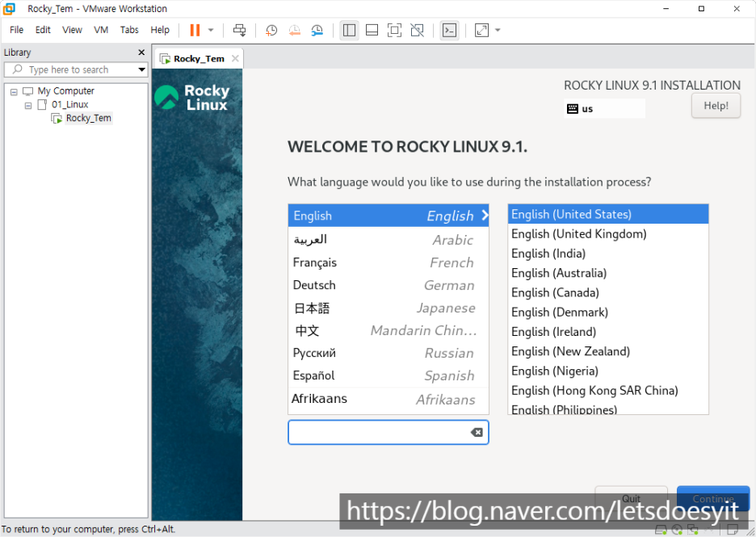This screenshot has height=537, width=756.
Task: Open the File menu
Action: (x=16, y=30)
